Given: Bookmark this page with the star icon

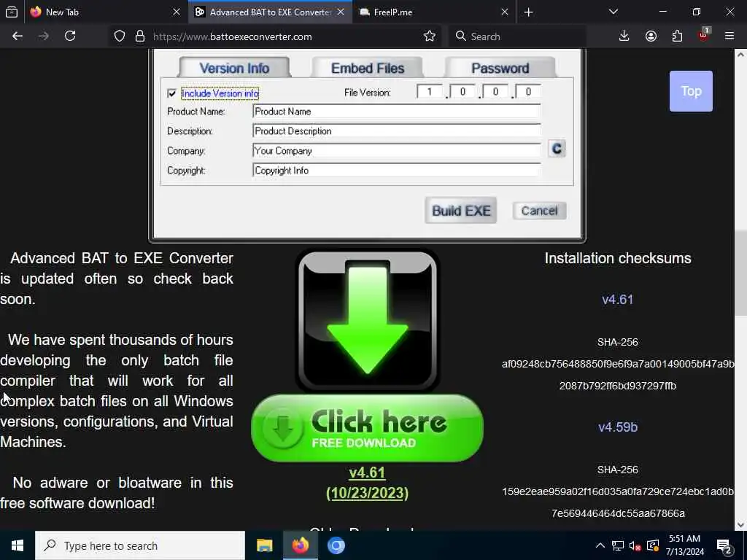Looking at the screenshot, I should pyautogui.click(x=429, y=36).
